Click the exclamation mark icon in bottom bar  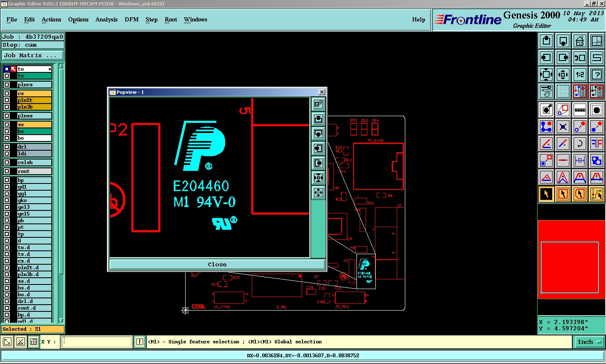tap(140, 342)
